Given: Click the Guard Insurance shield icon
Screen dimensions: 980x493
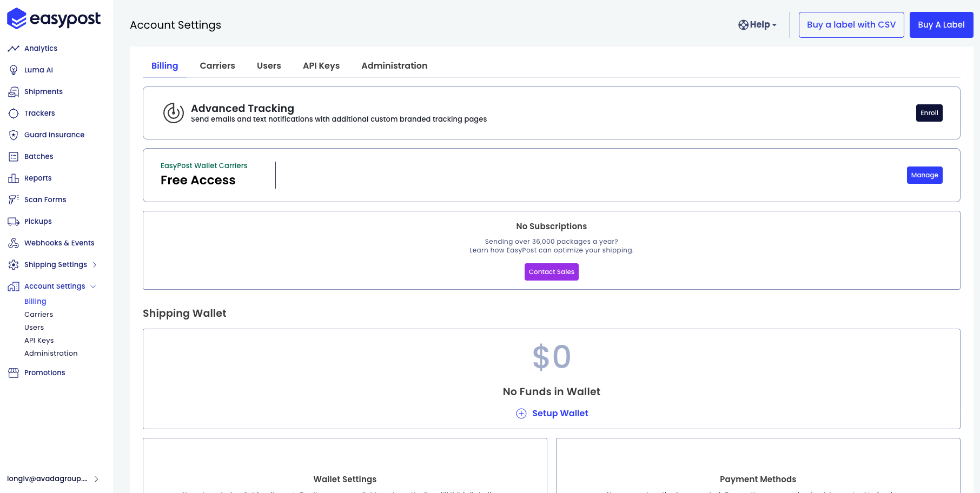Looking at the screenshot, I should pyautogui.click(x=14, y=135).
